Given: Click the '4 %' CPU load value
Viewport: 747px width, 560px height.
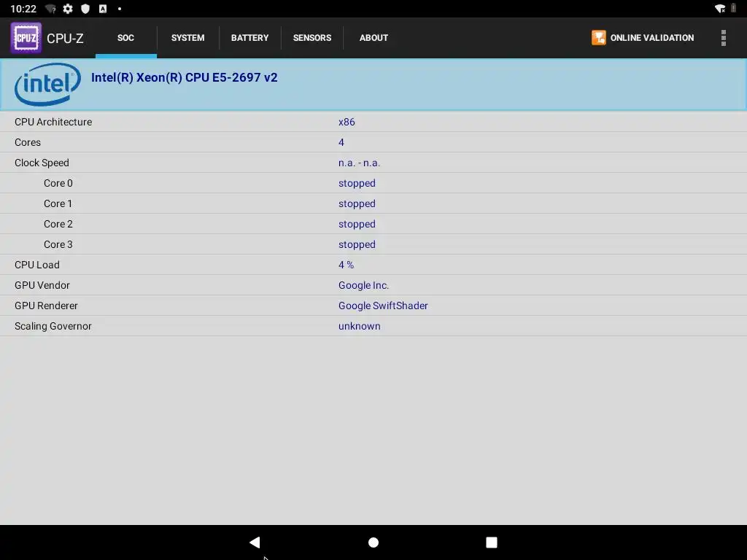Looking at the screenshot, I should coord(346,265).
